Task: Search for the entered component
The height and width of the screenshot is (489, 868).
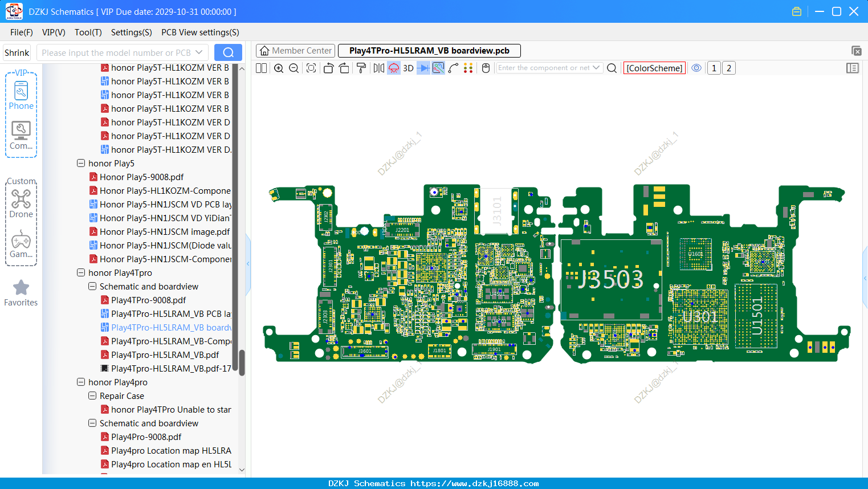Action: 612,68
